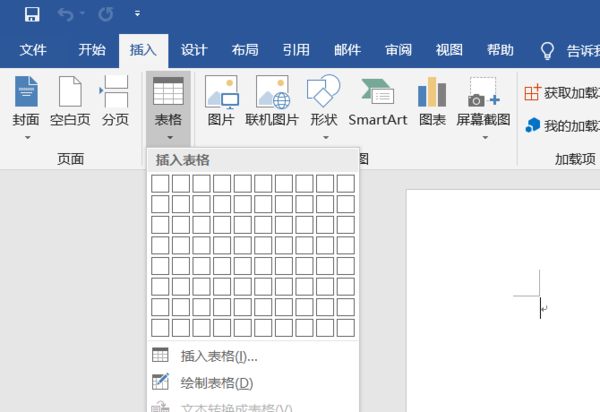Open the 文件 File menu
Image resolution: width=600 pixels, height=412 pixels.
(x=33, y=50)
